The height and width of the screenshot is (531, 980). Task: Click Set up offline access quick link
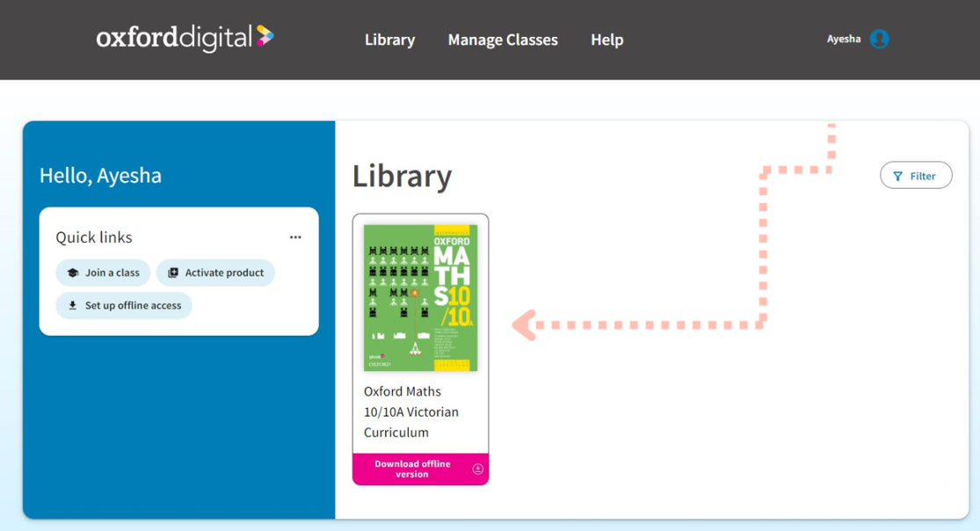[x=124, y=305]
